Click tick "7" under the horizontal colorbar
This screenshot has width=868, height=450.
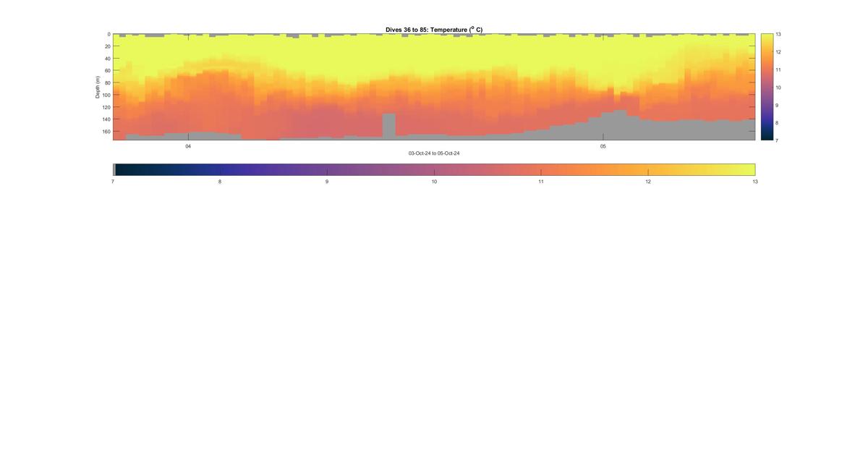[x=113, y=182]
